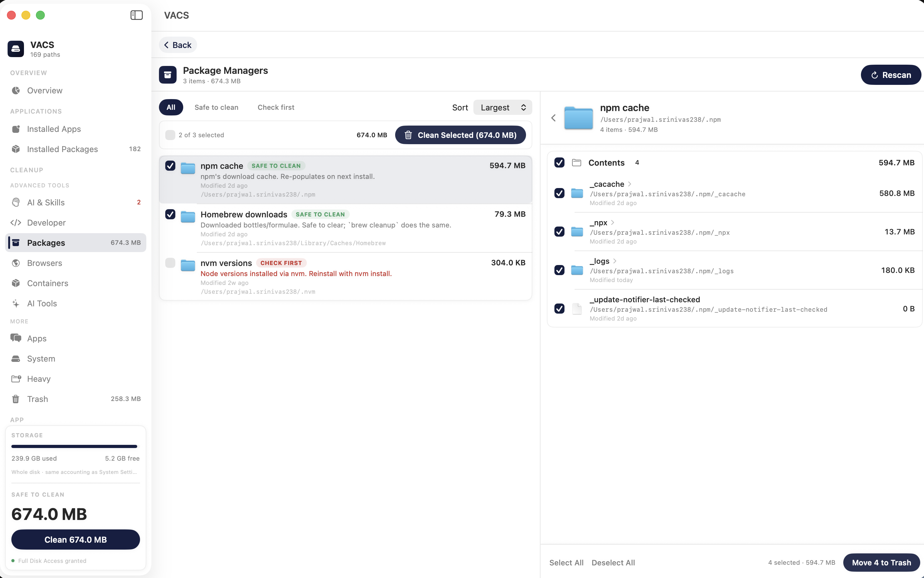Open Apps chat bubbles icon

(x=16, y=338)
